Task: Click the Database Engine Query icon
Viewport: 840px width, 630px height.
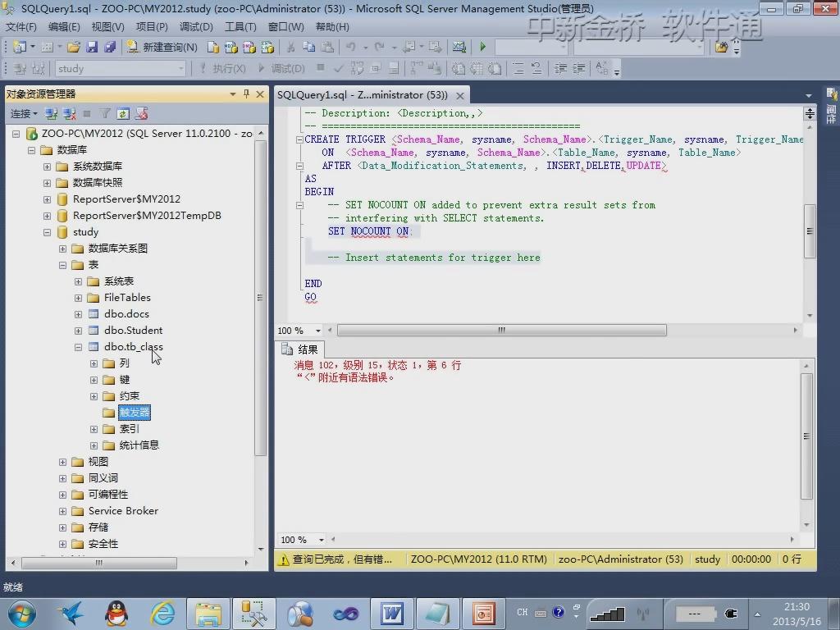Action: tap(212, 47)
